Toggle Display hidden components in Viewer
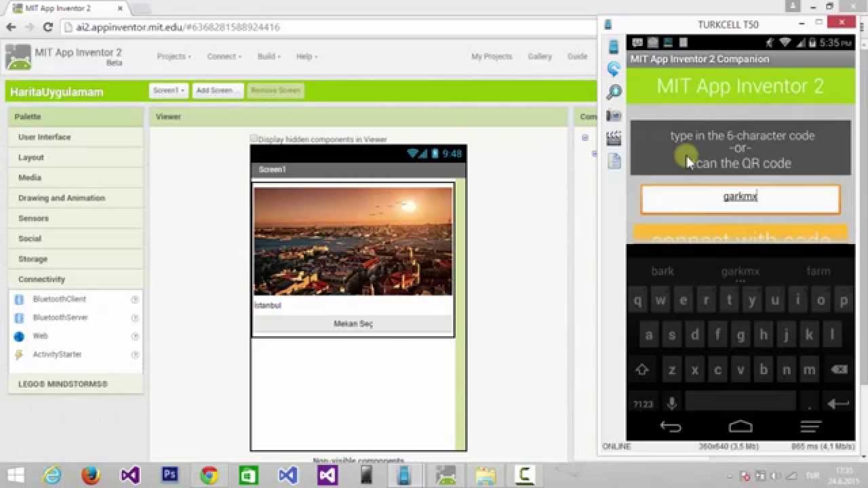The width and height of the screenshot is (868, 488). click(x=254, y=139)
